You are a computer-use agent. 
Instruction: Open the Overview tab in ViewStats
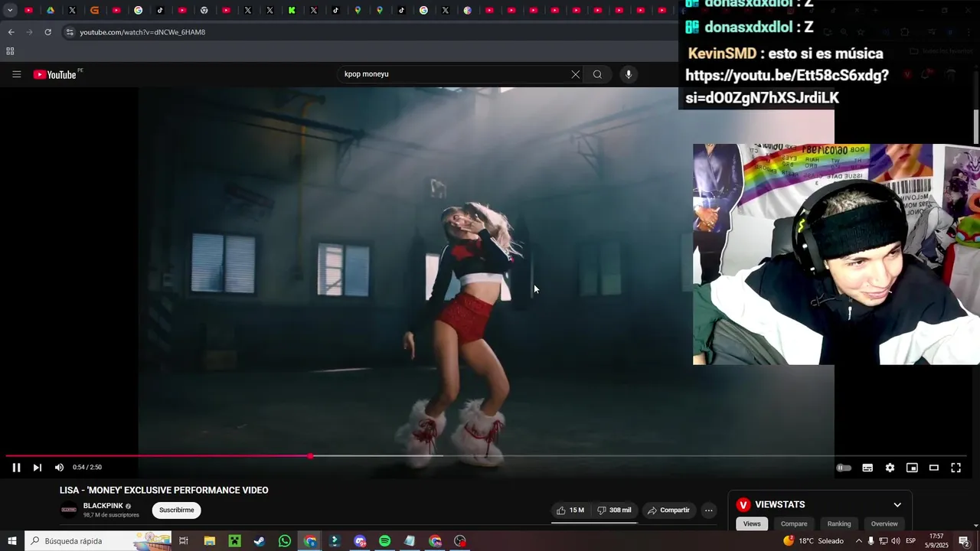click(884, 523)
